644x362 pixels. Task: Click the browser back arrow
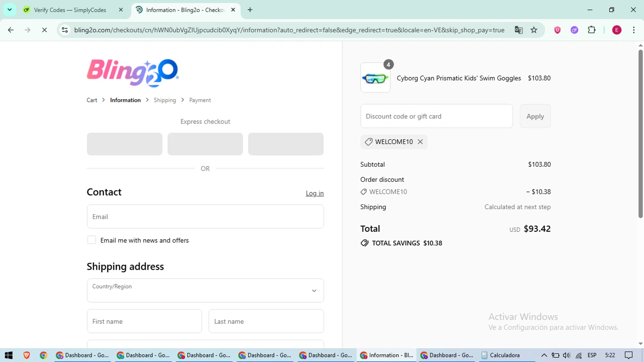coord(11,30)
